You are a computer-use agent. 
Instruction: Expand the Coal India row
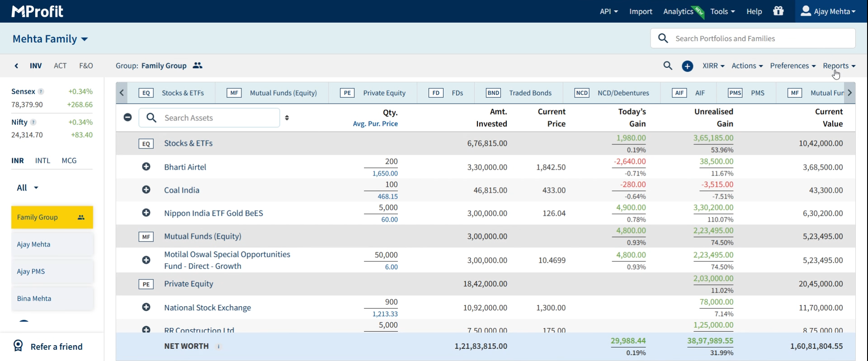click(146, 190)
